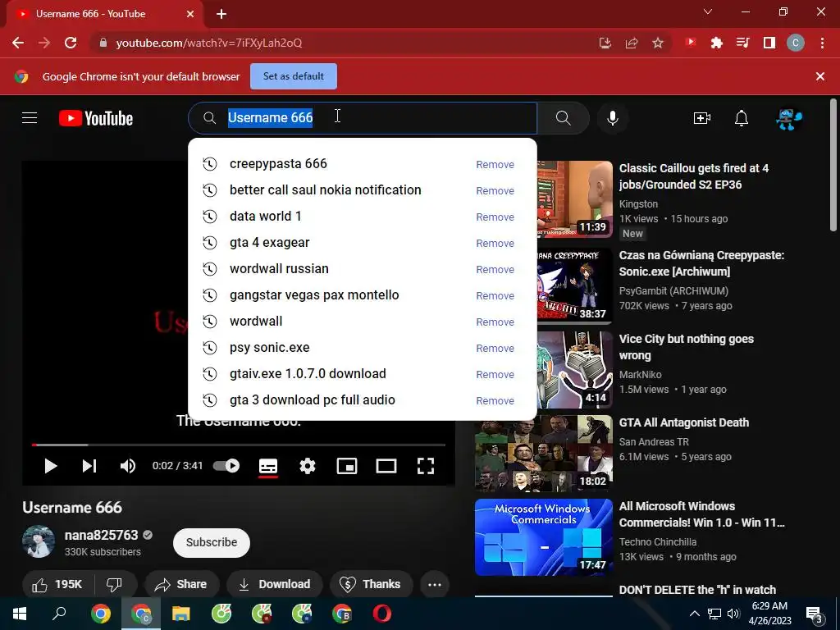
Task: Open the Chrome extensions puzzle icon
Action: click(716, 43)
